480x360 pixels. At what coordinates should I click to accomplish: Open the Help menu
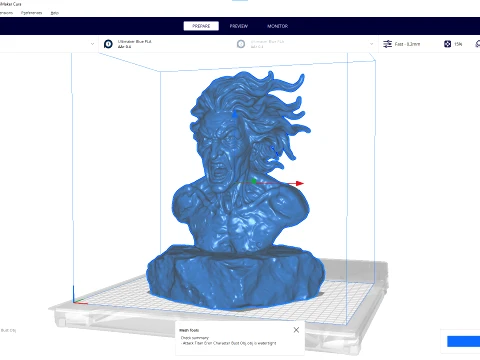pyautogui.click(x=55, y=13)
